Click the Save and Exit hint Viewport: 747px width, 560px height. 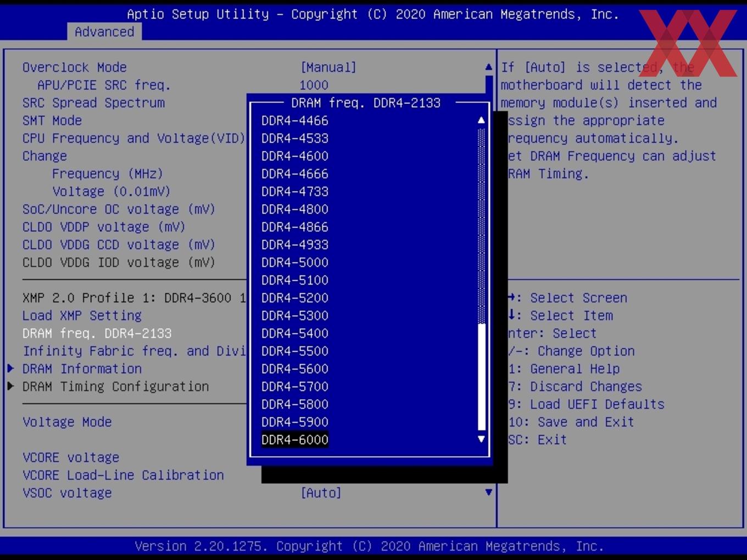click(x=571, y=422)
